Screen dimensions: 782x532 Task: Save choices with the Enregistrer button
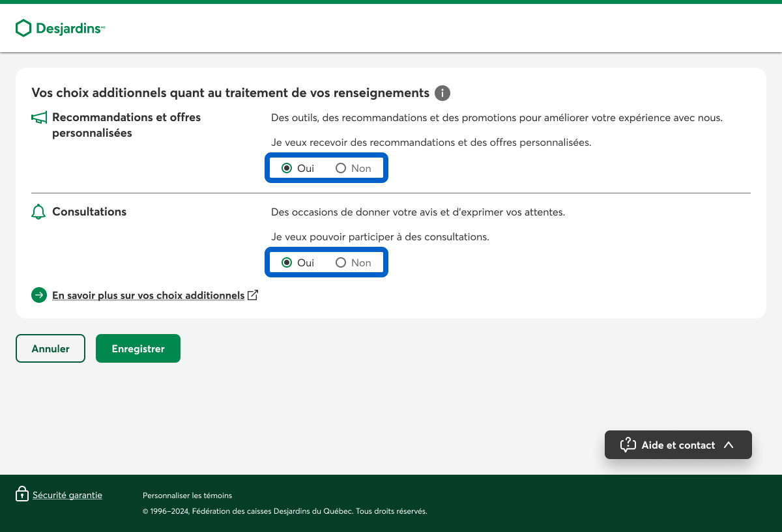[x=138, y=348]
